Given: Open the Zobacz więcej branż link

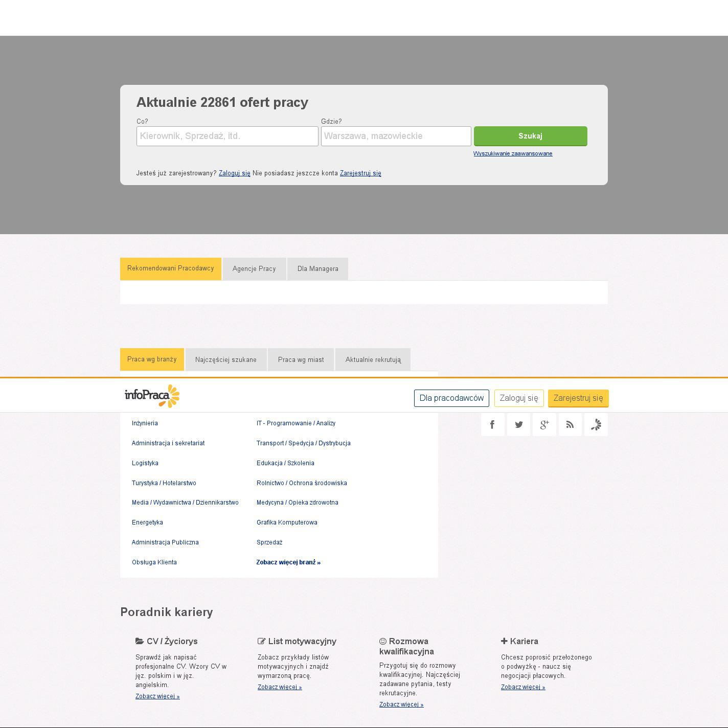Looking at the screenshot, I should tap(288, 562).
